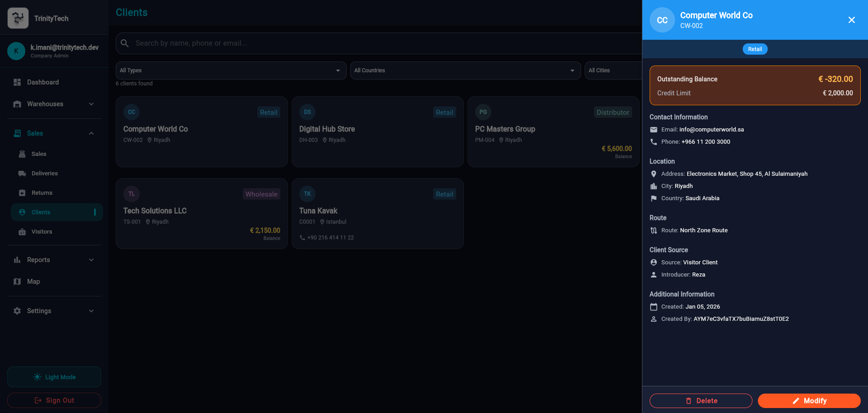868x413 pixels.
Task: Open Deliveries from the sidebar
Action: [44, 174]
